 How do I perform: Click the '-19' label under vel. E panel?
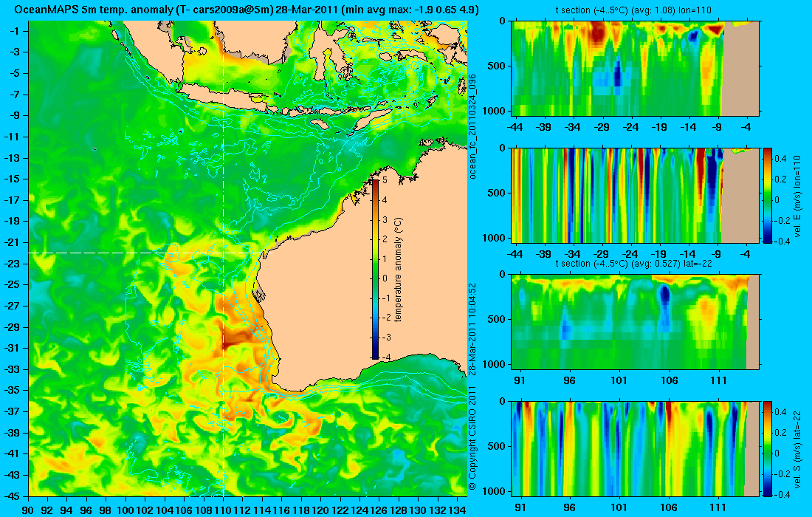pos(658,254)
